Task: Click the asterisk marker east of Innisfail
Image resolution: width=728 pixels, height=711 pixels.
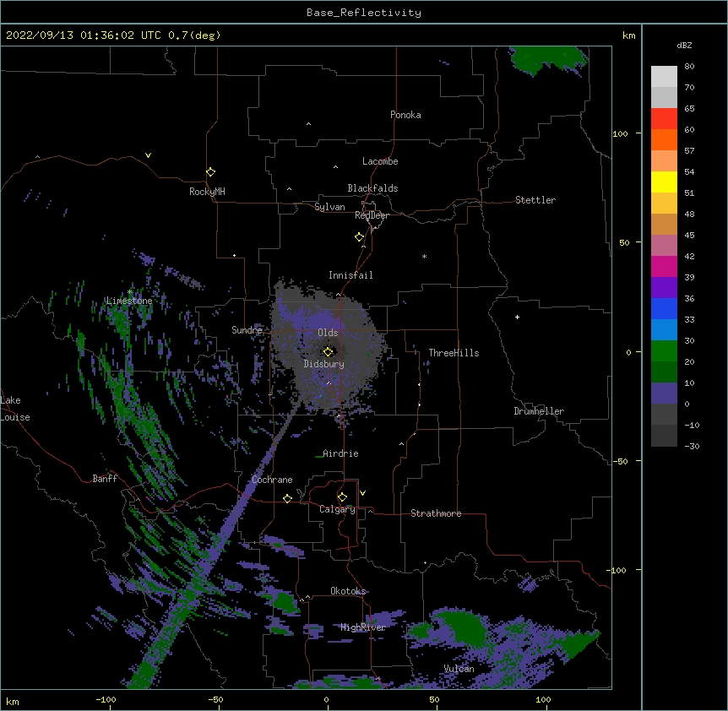Action: point(424,256)
